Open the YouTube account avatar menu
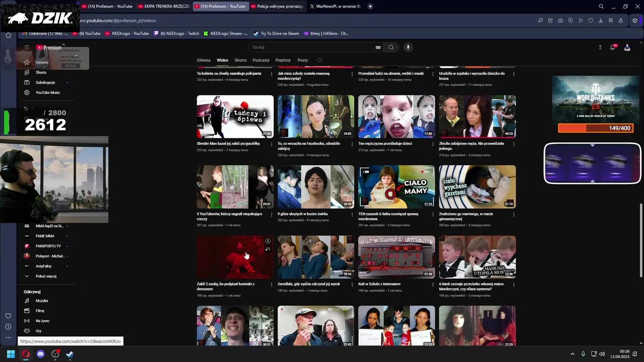 click(627, 47)
